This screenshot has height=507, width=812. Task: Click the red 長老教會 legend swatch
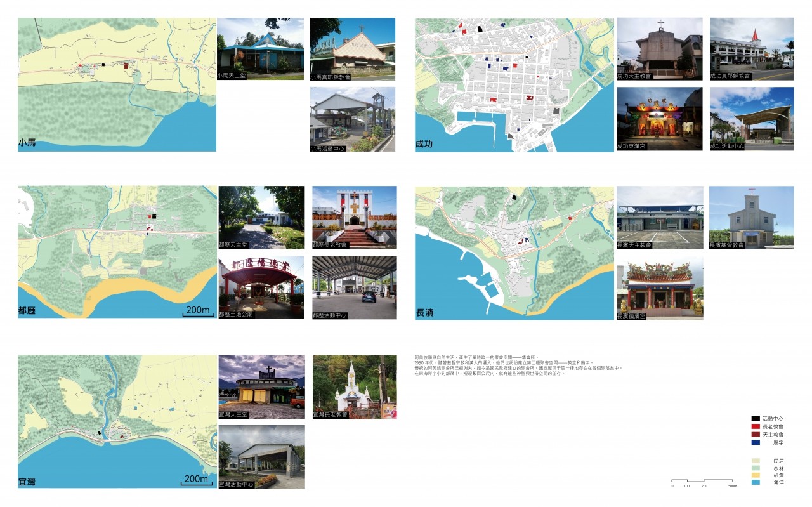click(x=755, y=427)
